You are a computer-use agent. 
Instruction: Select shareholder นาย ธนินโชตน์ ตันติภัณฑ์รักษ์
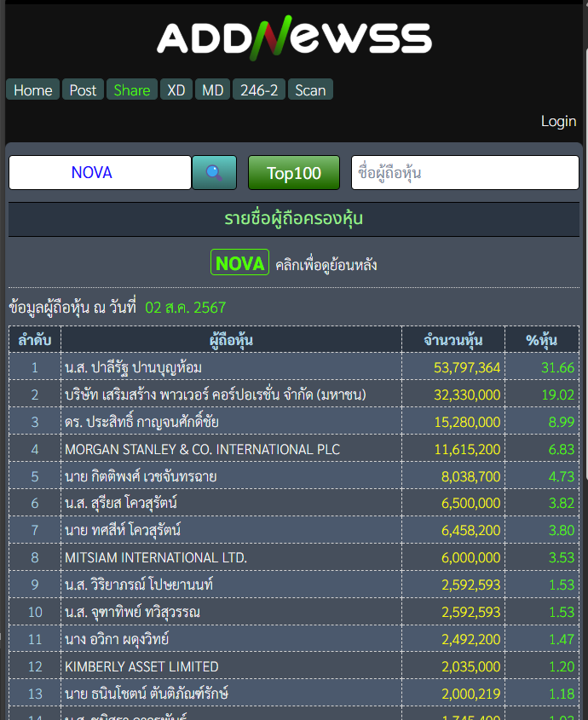[147, 694]
